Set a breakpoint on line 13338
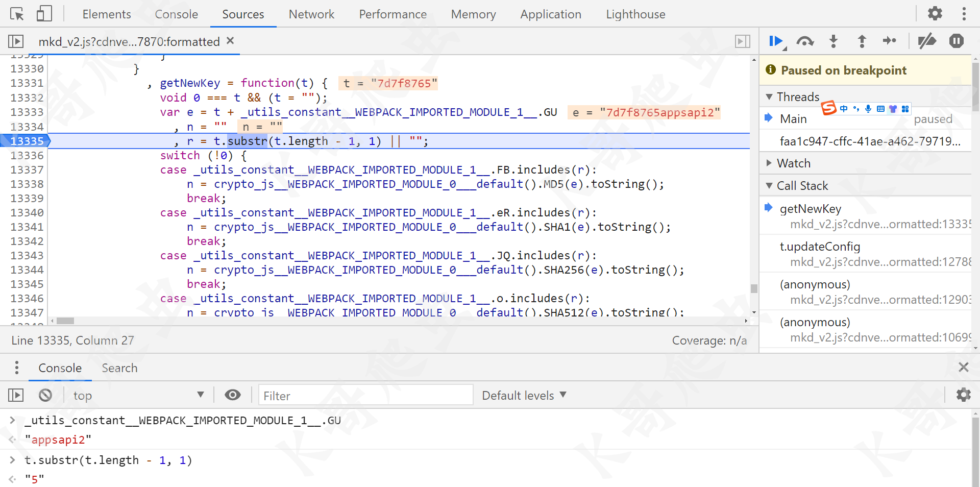The image size is (980, 487). pos(27,184)
